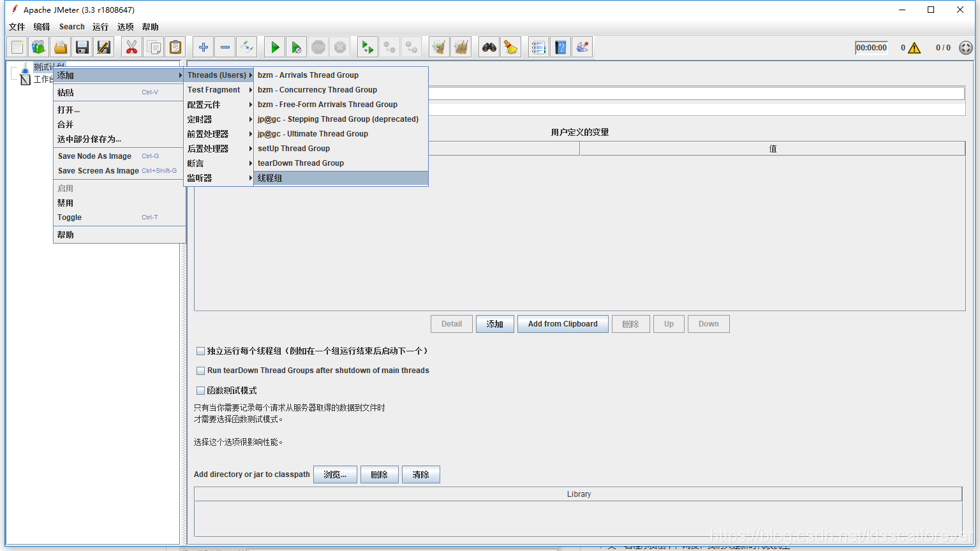The height and width of the screenshot is (551, 980).
Task: Click the 清除 classpath button
Action: pos(421,474)
